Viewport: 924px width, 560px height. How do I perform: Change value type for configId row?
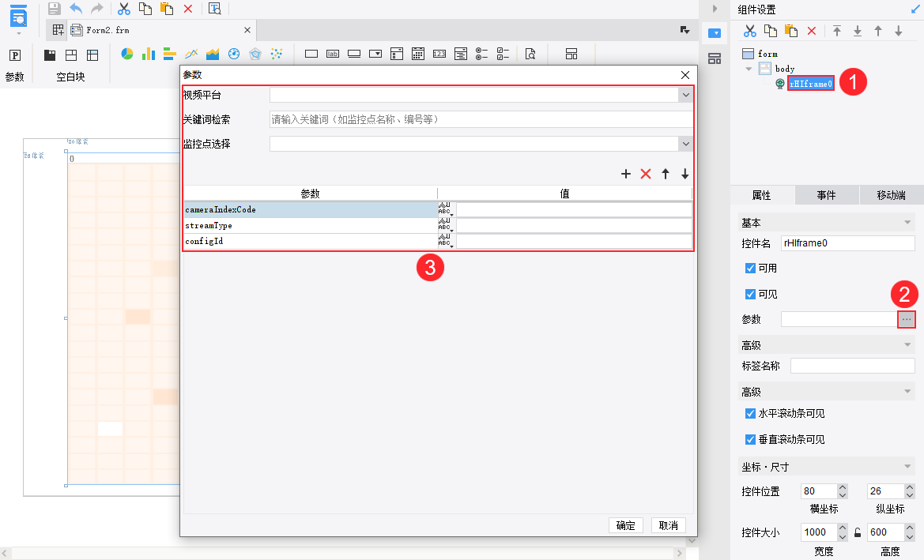(446, 241)
